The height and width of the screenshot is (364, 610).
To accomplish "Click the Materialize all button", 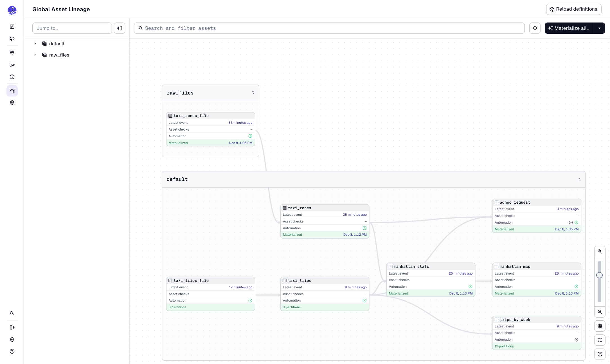I will pos(569,28).
